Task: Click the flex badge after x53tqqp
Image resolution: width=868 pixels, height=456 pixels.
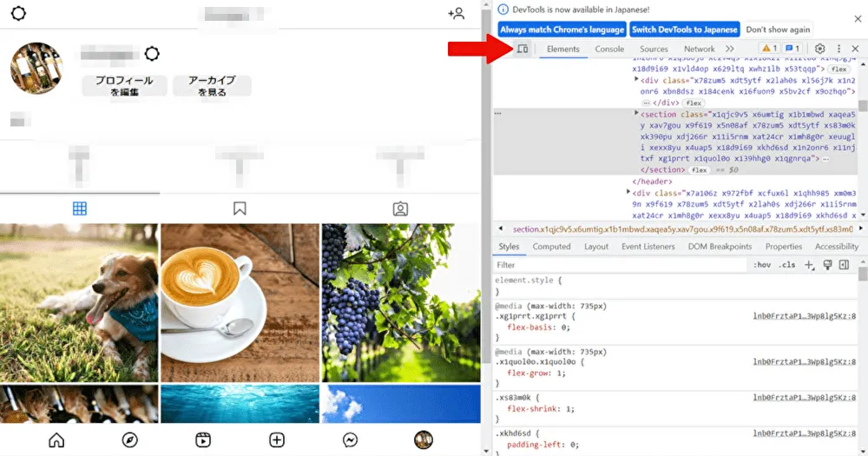Action: tap(839, 69)
